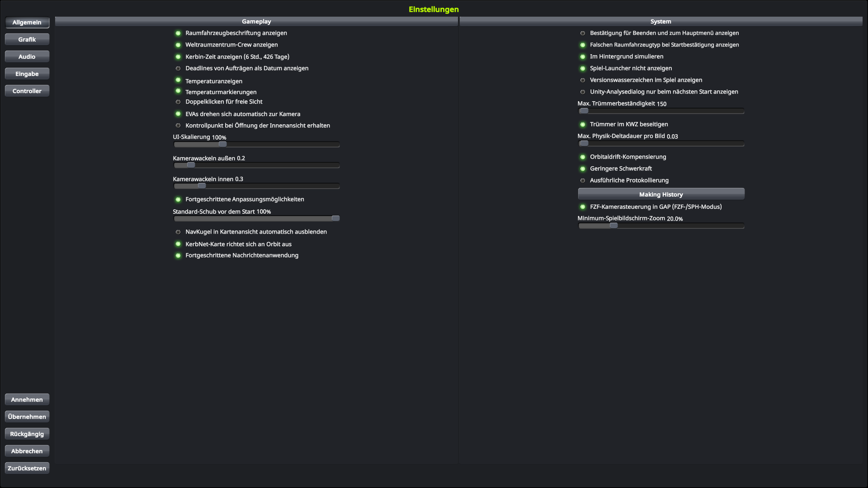Open the Eingabe settings tab
868x488 pixels.
27,74
